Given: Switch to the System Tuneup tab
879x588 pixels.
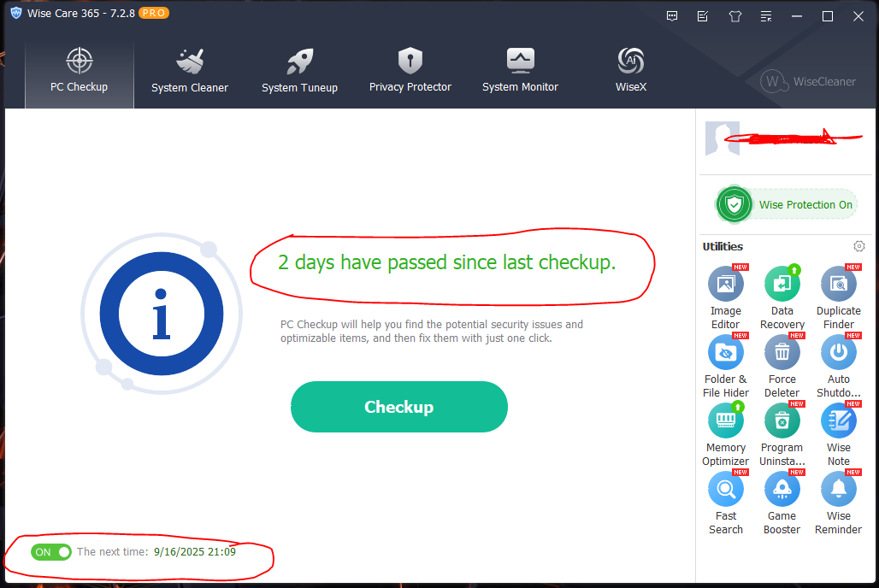Looking at the screenshot, I should pos(299,71).
